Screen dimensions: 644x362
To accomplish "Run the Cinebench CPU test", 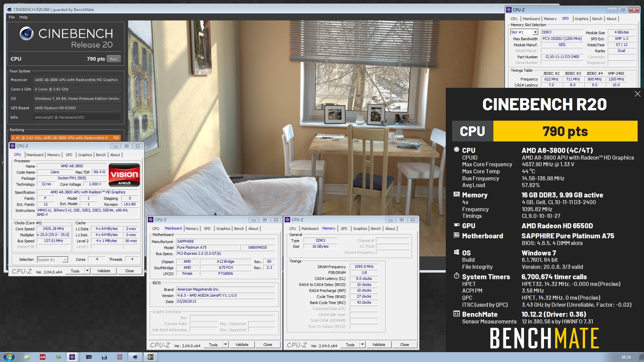I will click(113, 59).
